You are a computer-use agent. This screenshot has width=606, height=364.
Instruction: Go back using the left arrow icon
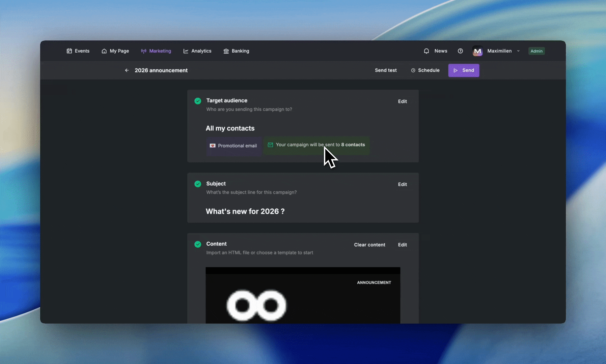point(127,70)
